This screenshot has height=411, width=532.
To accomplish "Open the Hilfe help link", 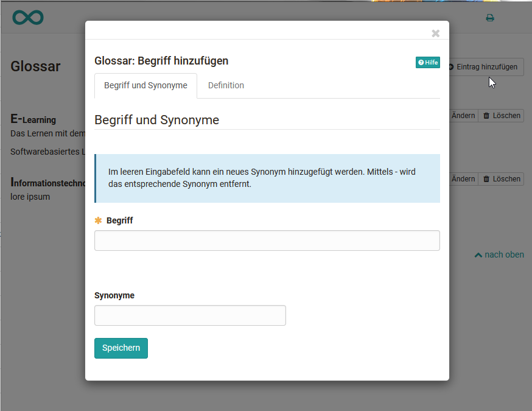I will 428,62.
